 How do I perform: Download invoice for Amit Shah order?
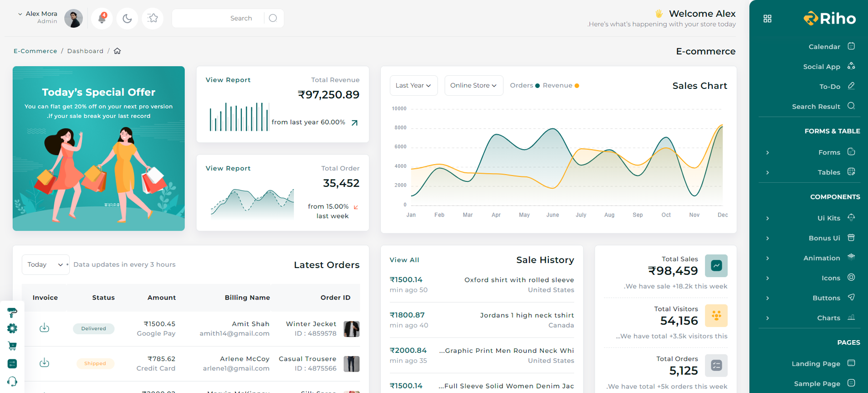click(x=44, y=328)
